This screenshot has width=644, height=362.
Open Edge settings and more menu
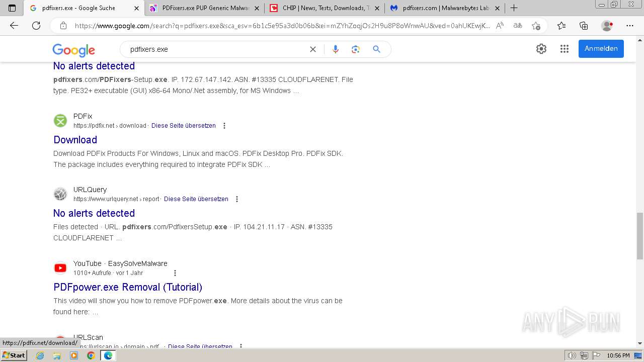click(630, 26)
